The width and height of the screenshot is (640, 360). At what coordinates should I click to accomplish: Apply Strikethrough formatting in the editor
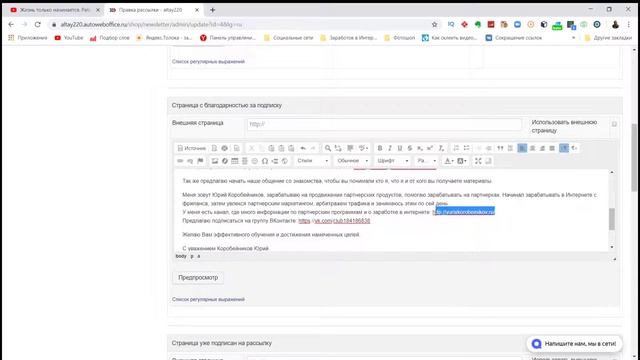[410, 148]
